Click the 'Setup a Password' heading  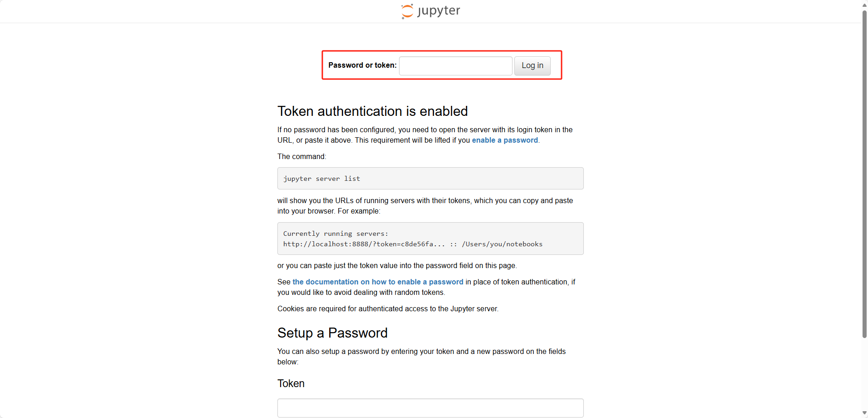(x=332, y=333)
